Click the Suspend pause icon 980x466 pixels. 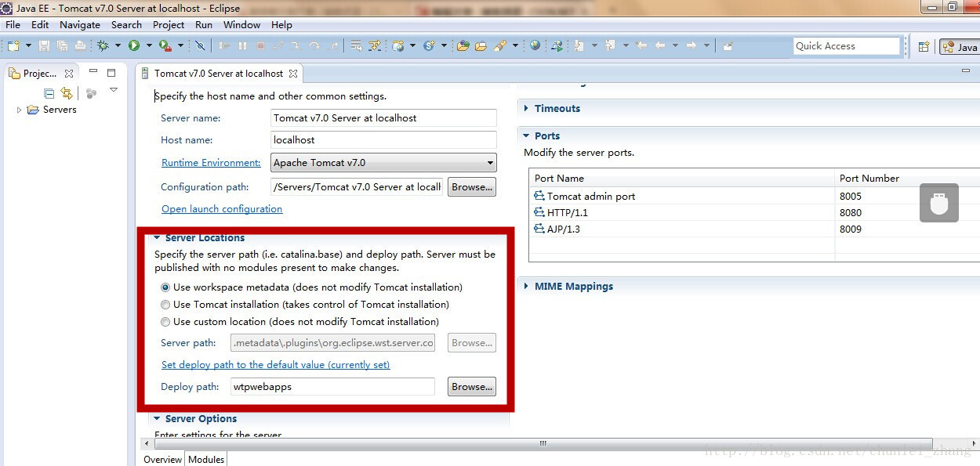[x=242, y=45]
